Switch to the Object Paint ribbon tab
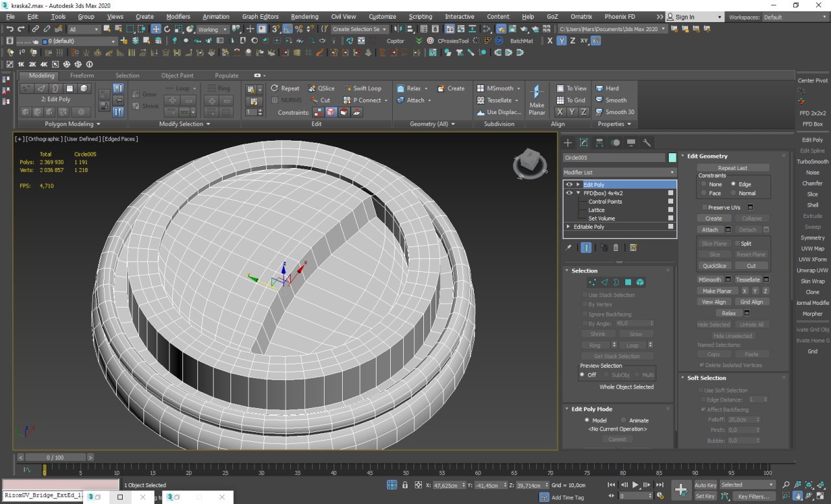The width and height of the screenshot is (831, 504). tap(177, 75)
